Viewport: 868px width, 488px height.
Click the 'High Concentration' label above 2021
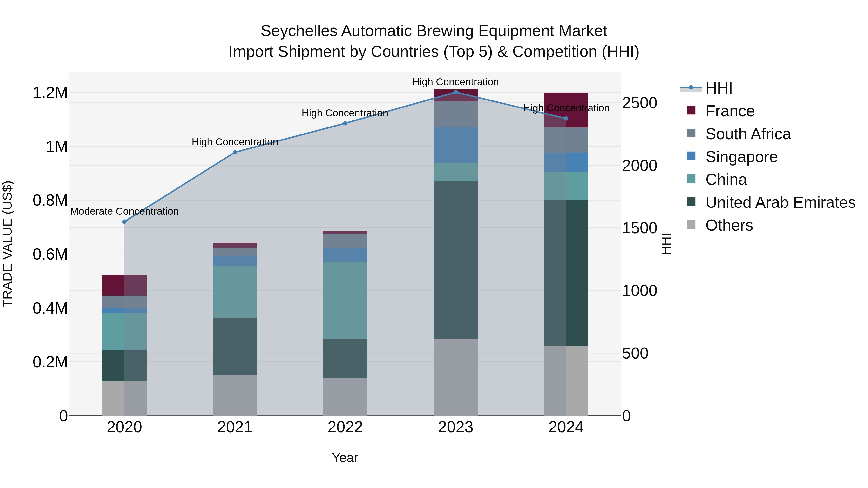coord(235,142)
